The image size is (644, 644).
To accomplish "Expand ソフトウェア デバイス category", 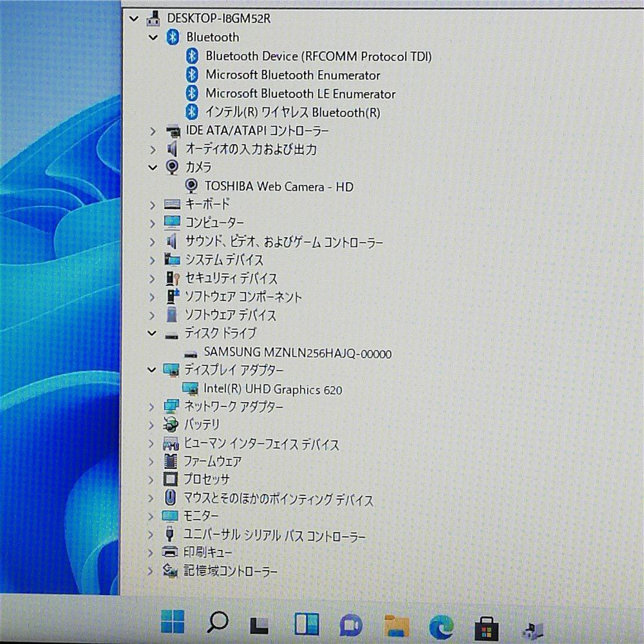I will (x=152, y=316).
